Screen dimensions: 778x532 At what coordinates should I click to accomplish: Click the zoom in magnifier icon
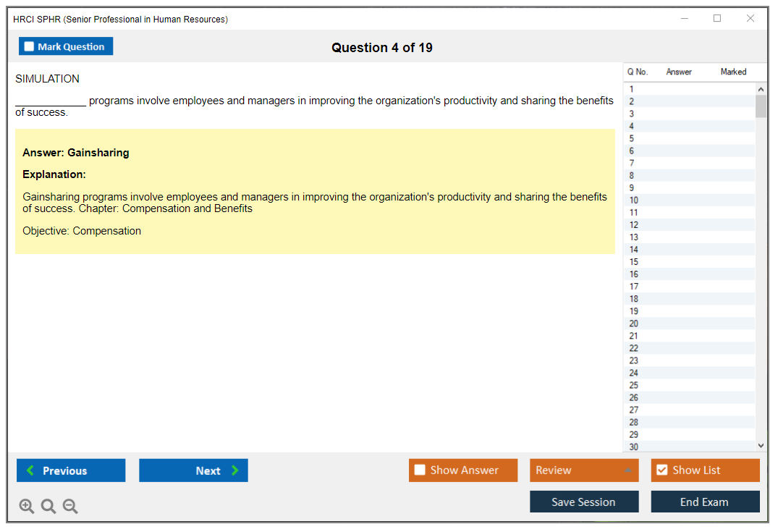point(27,507)
